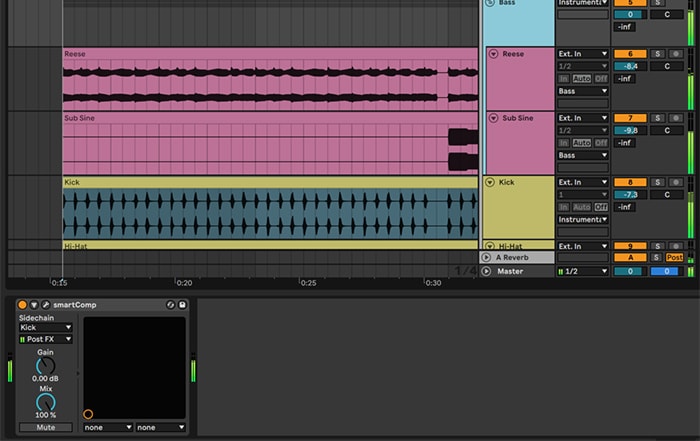
Task: Open Master 1/2 output dropdown
Action: (583, 271)
